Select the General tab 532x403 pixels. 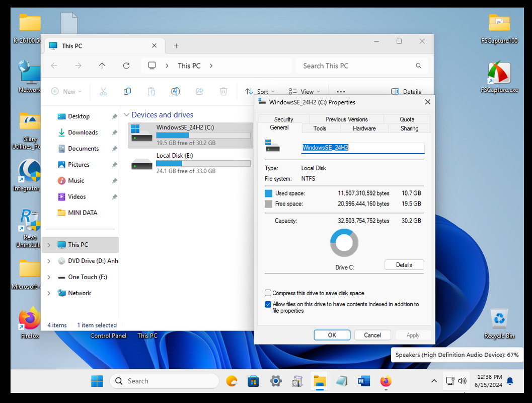coord(279,127)
